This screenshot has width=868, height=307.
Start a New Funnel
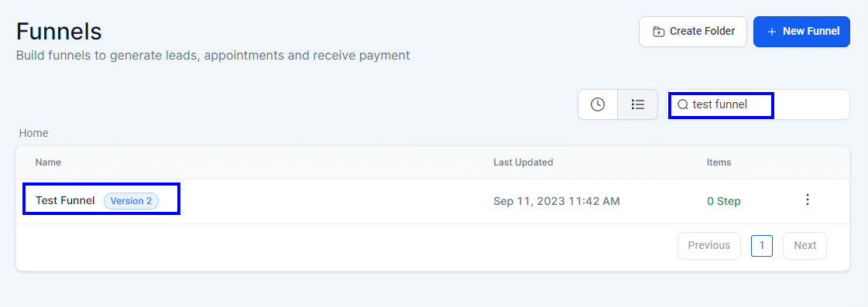pos(801,32)
